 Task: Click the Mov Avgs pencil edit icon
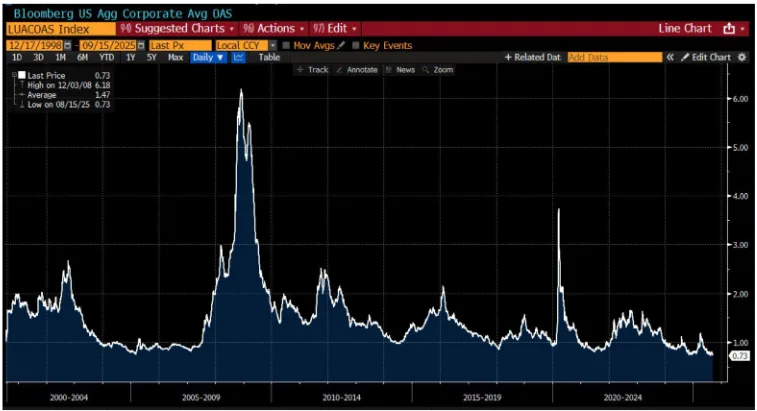tap(341, 45)
